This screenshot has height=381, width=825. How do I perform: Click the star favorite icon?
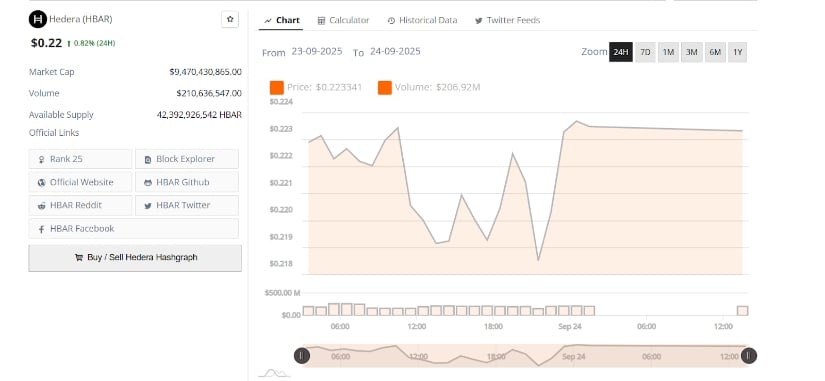point(230,19)
